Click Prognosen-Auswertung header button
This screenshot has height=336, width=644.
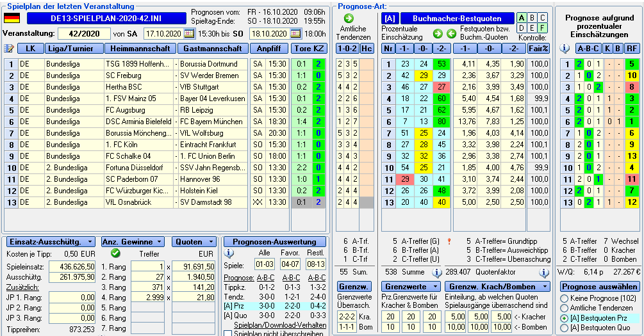coord(274,242)
